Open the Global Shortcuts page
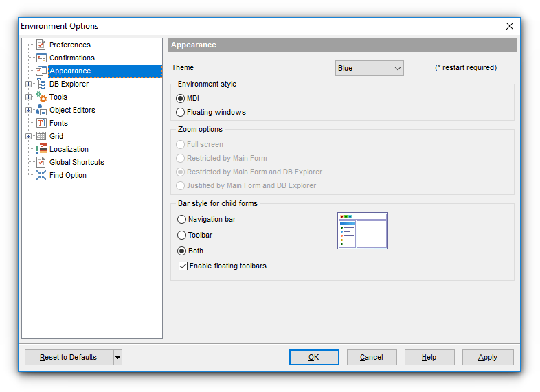 click(76, 162)
